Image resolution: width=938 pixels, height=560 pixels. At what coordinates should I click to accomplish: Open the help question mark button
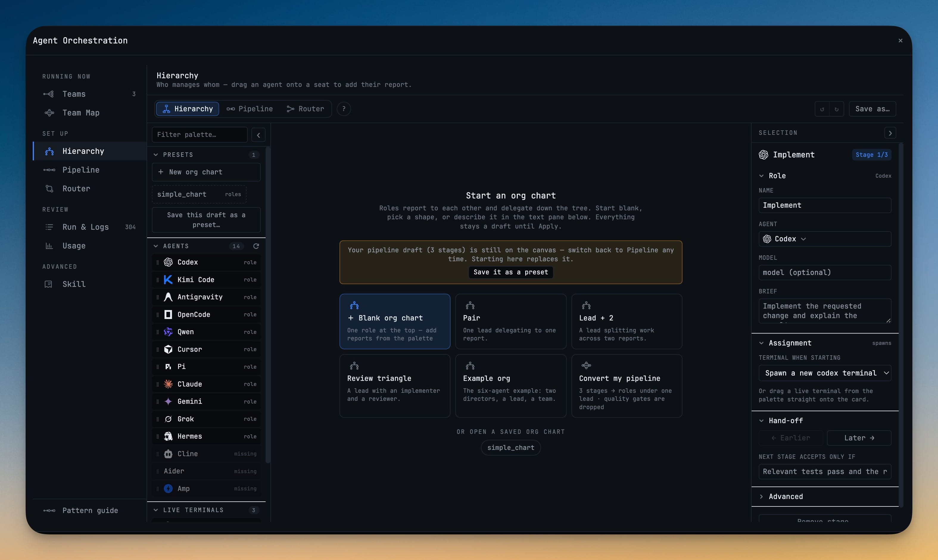[x=344, y=109]
